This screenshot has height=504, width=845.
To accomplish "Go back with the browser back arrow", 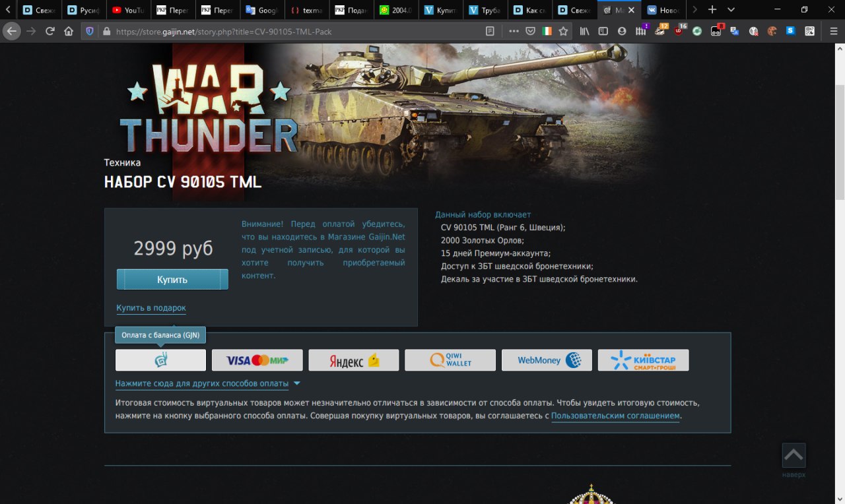I will click(11, 31).
